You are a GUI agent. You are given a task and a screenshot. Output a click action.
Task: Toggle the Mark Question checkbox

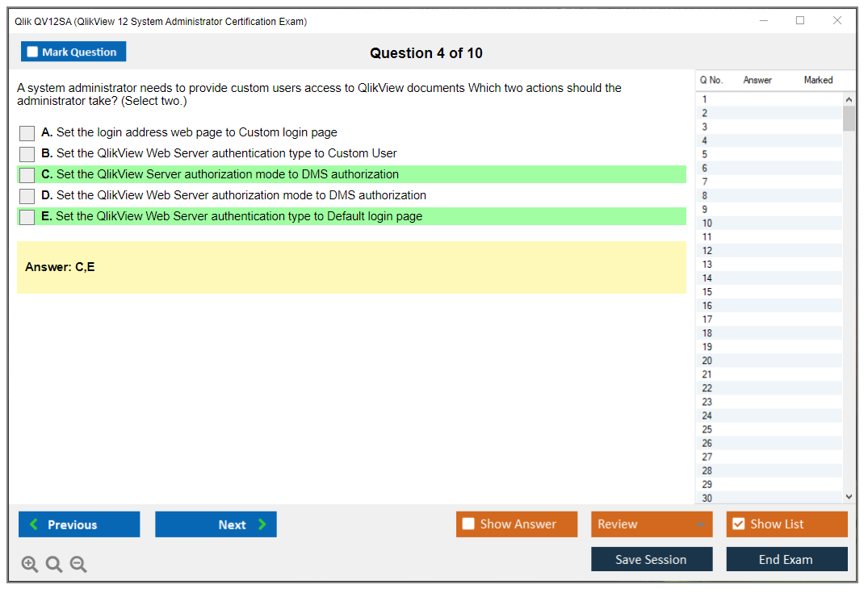click(33, 52)
